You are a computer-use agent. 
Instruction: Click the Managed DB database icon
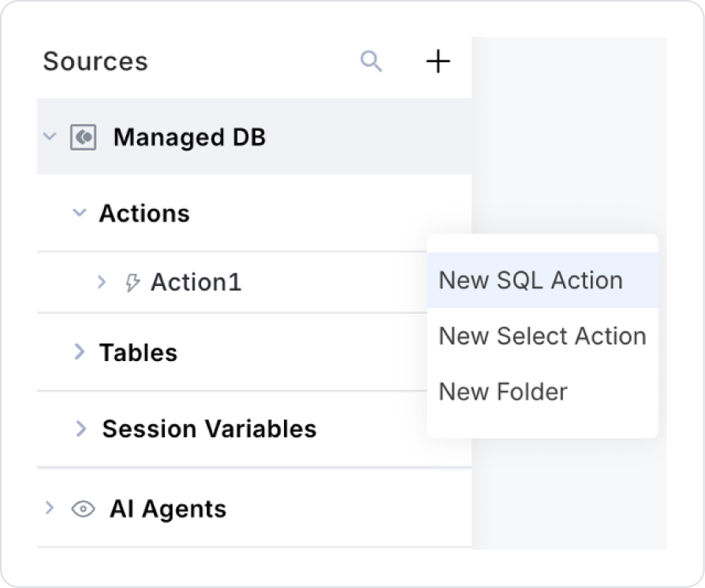pos(83,138)
